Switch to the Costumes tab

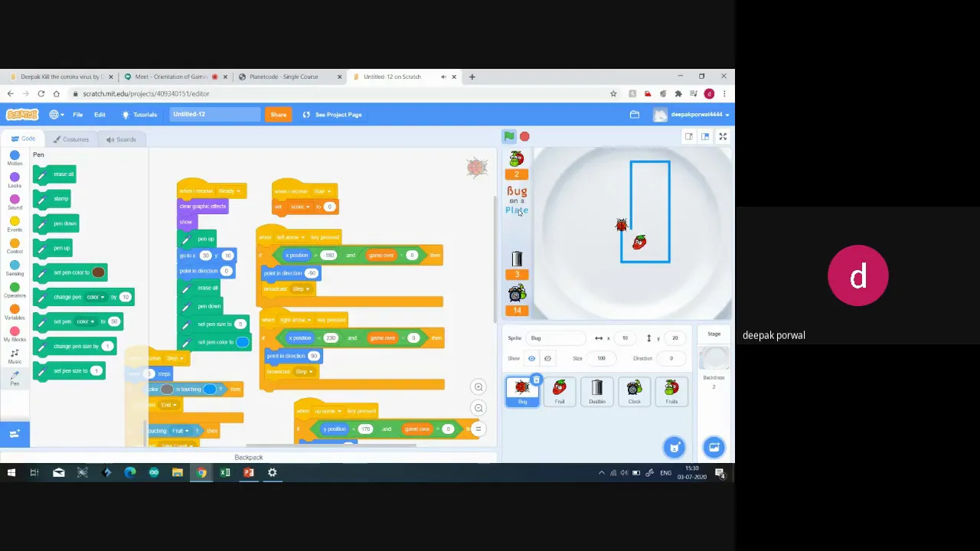(x=71, y=139)
